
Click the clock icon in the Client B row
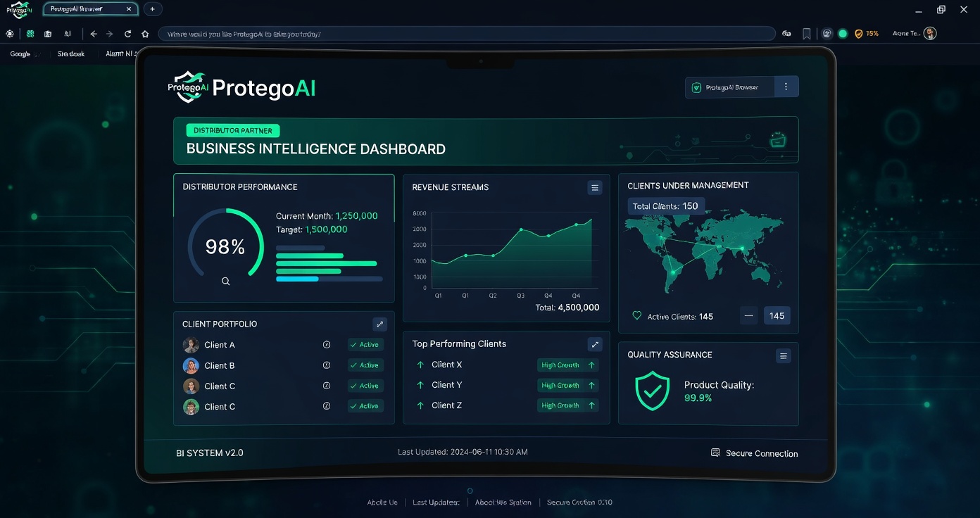pyautogui.click(x=327, y=365)
